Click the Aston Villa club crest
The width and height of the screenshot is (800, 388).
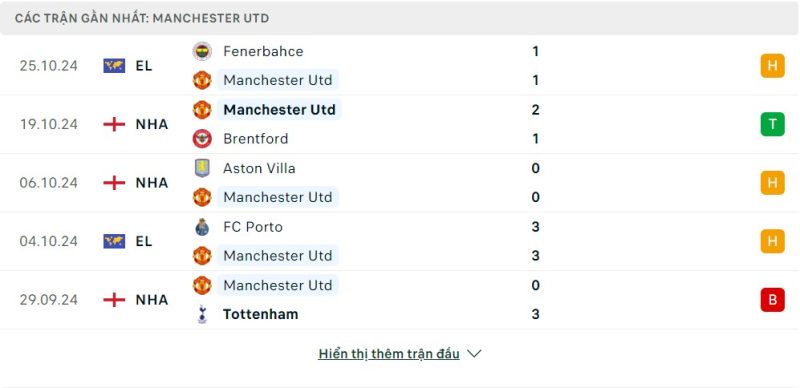pos(202,168)
